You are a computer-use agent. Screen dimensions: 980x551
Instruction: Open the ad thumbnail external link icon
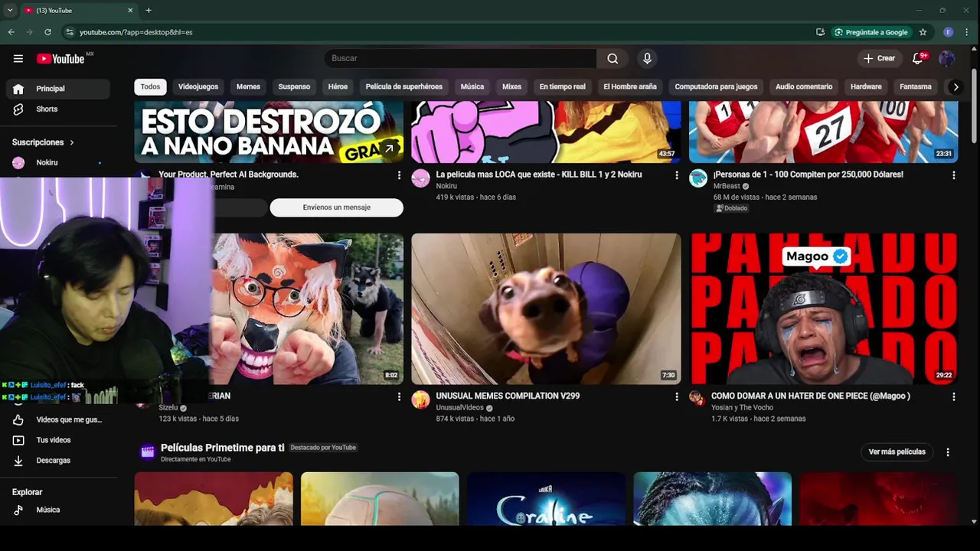pyautogui.click(x=389, y=148)
